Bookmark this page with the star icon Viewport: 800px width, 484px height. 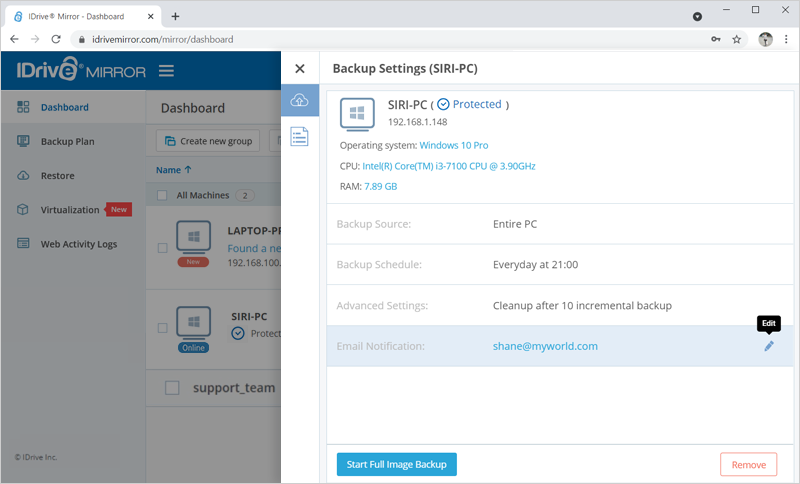point(737,40)
